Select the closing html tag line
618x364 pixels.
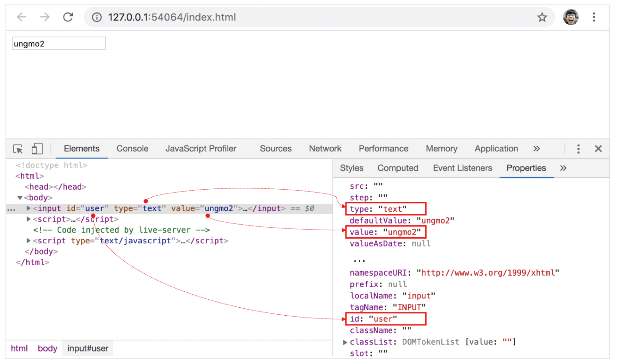pos(32,262)
